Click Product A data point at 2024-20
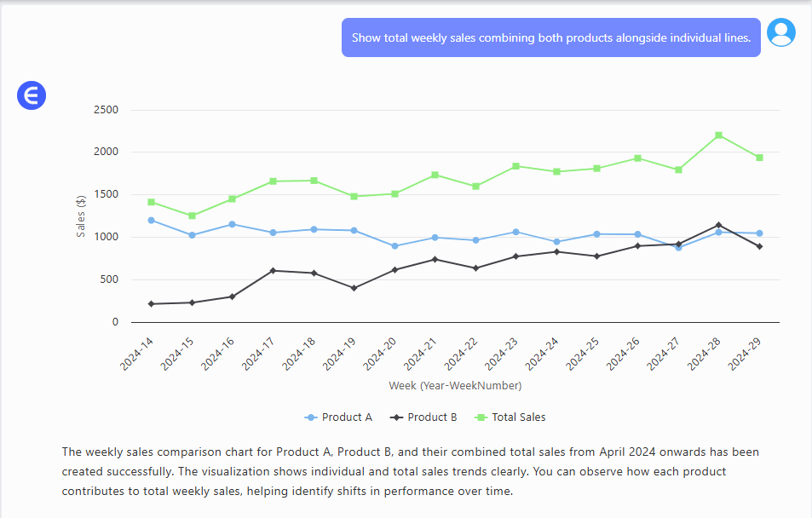The width and height of the screenshot is (812, 518). coord(394,246)
